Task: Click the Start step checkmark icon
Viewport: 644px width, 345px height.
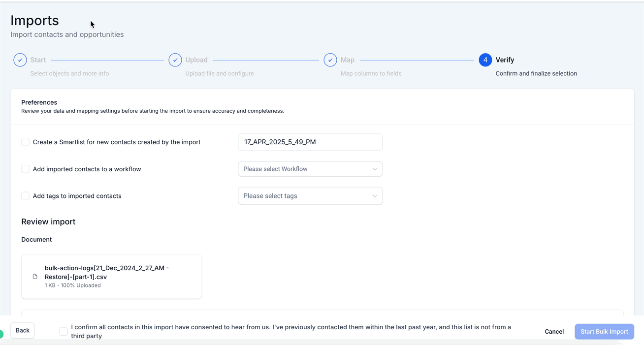Action: pyautogui.click(x=20, y=60)
